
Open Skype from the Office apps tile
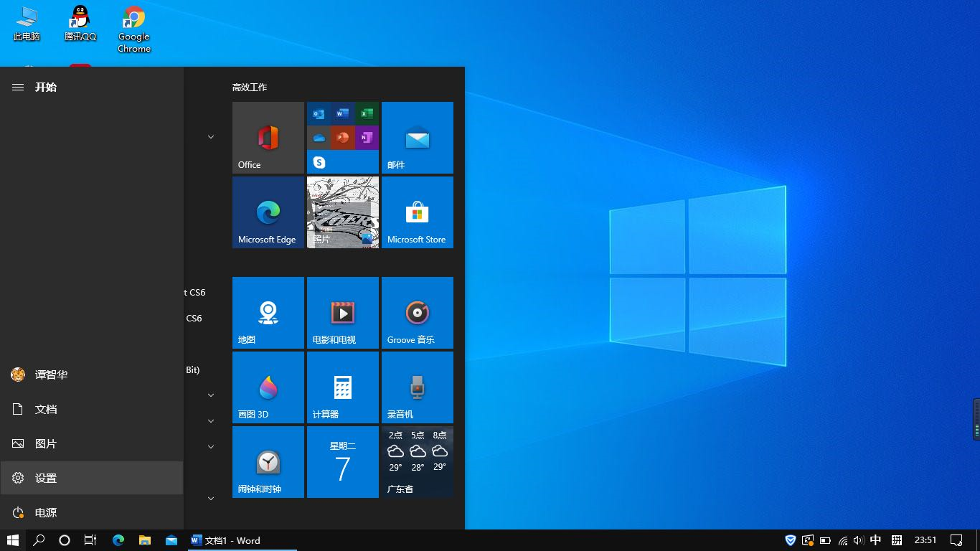pyautogui.click(x=319, y=162)
